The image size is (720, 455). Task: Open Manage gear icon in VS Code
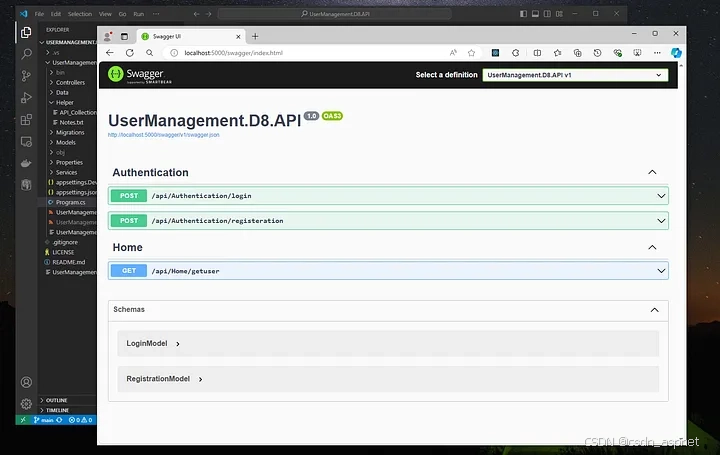pyautogui.click(x=26, y=404)
